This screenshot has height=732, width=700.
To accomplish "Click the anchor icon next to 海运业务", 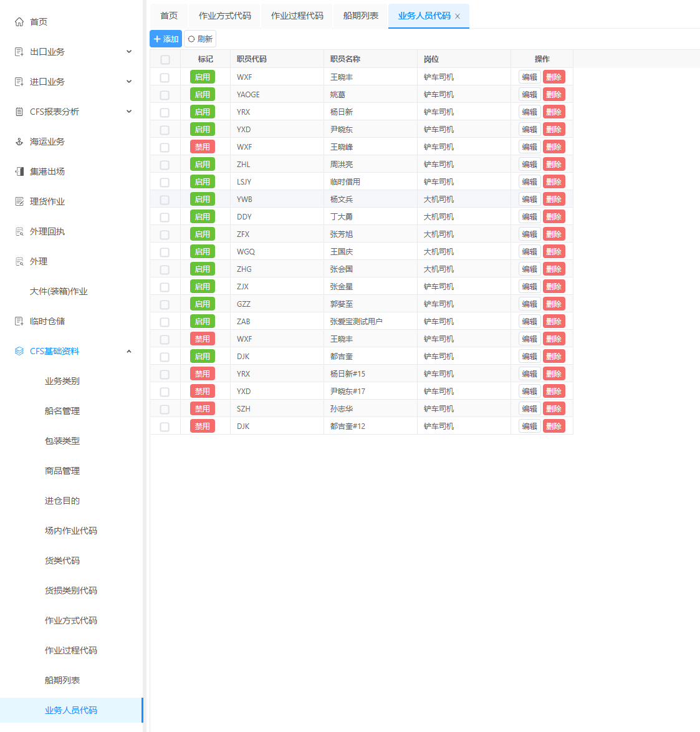I will pyautogui.click(x=19, y=142).
